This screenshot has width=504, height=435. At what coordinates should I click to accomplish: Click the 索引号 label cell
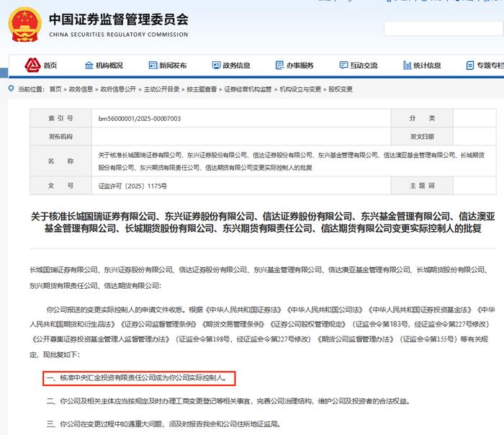60,118
